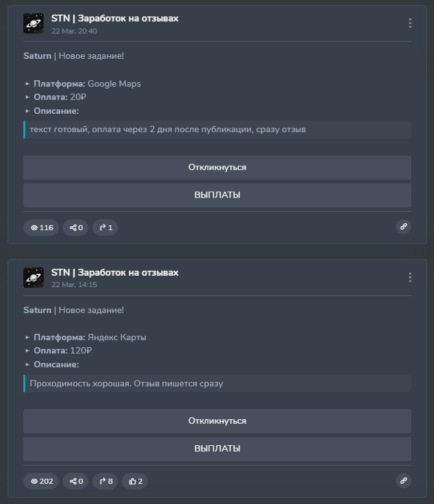The height and width of the screenshot is (504, 434).
Task: Open ВЫПЛАТЫ under the Яндекс Карты task
Action: tap(217, 449)
